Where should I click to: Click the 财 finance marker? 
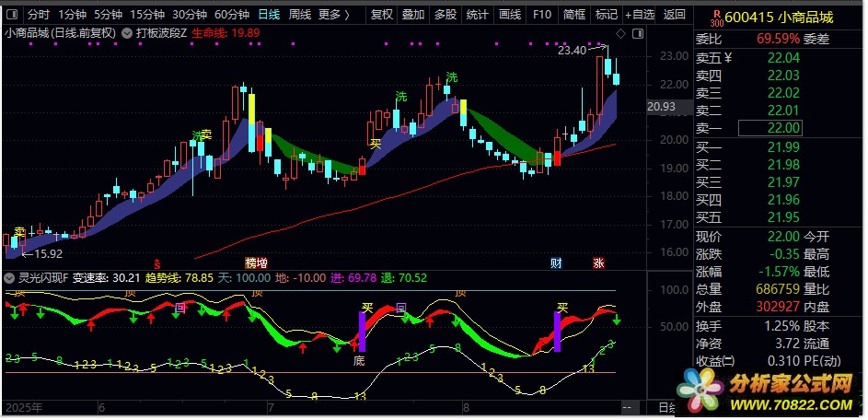556,262
